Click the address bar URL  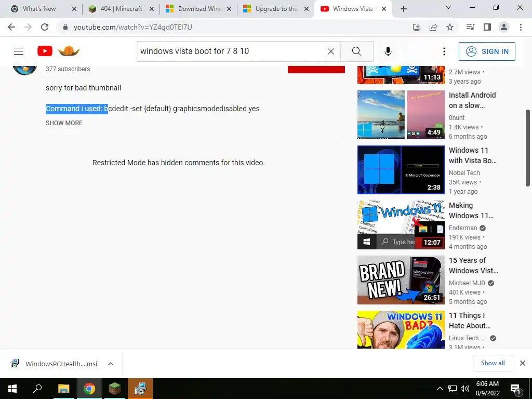click(x=132, y=27)
